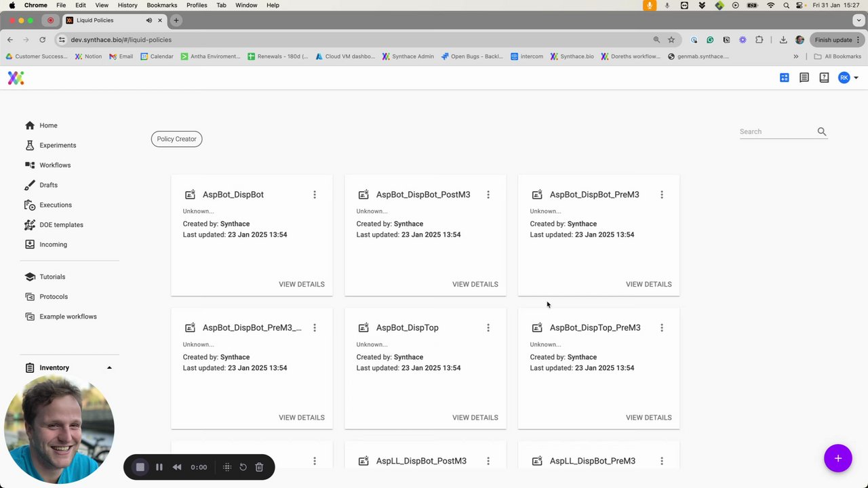Open more options for AspBot_DispBot_PostM3 card
Image resolution: width=868 pixels, height=488 pixels.
(488, 195)
